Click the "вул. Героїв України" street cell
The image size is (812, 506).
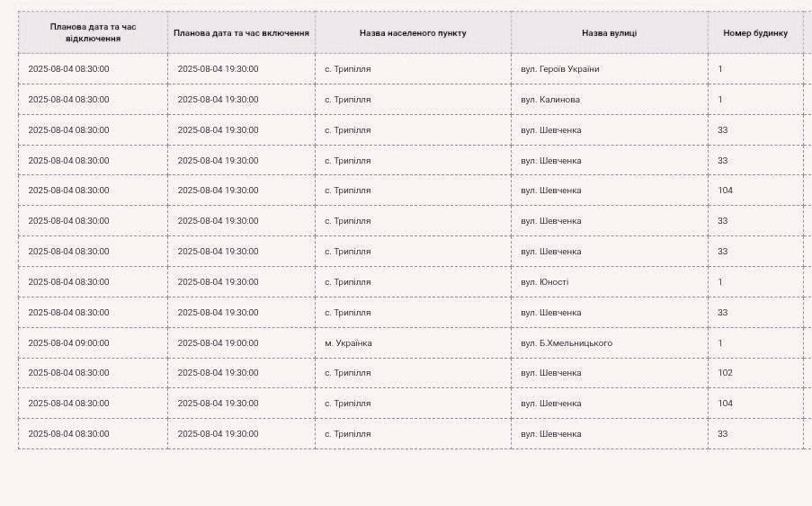click(x=559, y=69)
